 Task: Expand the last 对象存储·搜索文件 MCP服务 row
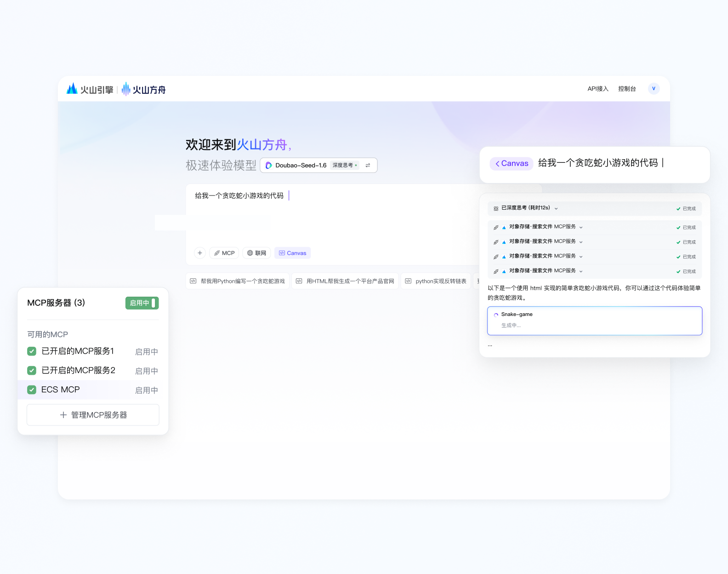coord(581,271)
